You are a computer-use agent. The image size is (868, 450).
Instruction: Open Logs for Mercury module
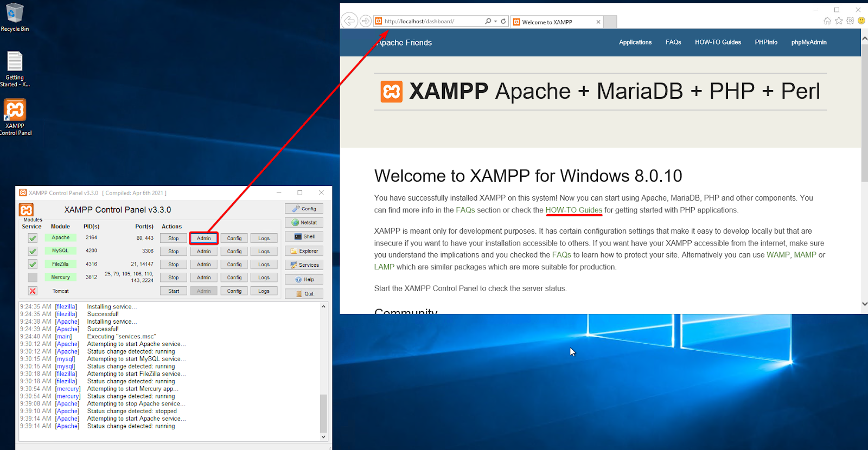click(264, 278)
